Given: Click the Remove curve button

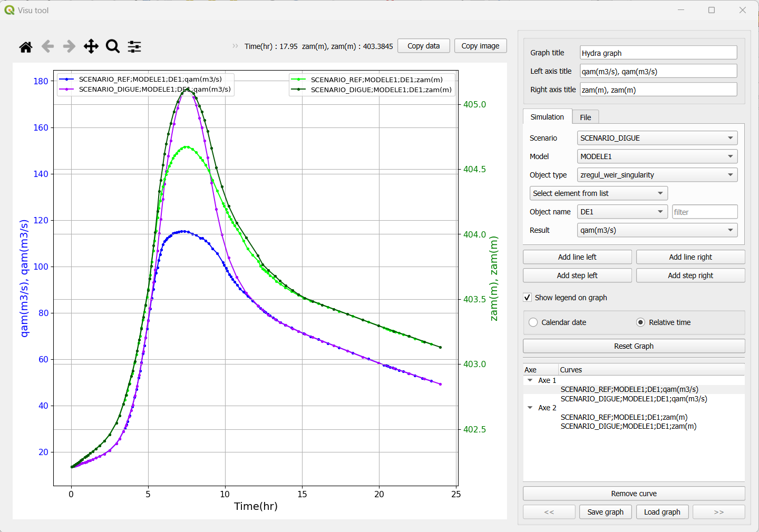Looking at the screenshot, I should point(634,494).
